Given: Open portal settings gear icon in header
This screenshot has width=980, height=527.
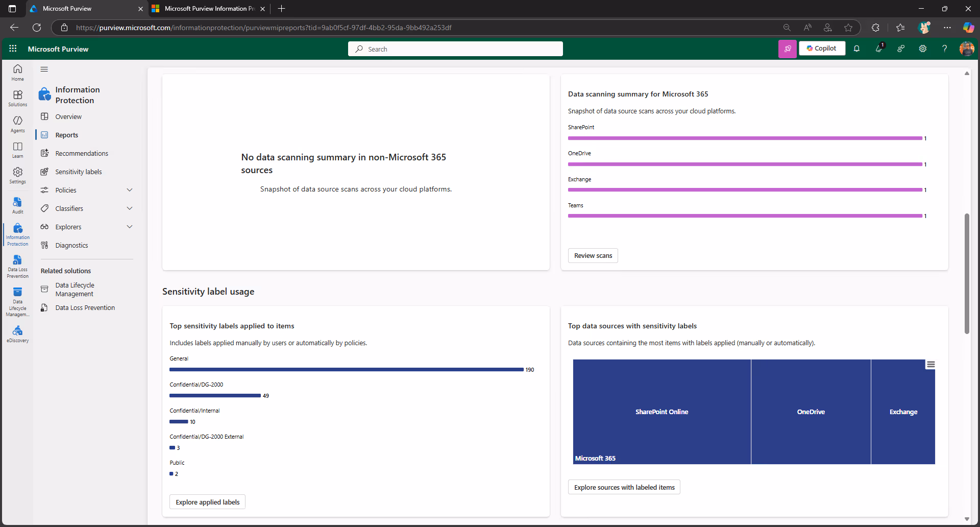Looking at the screenshot, I should click(x=923, y=49).
